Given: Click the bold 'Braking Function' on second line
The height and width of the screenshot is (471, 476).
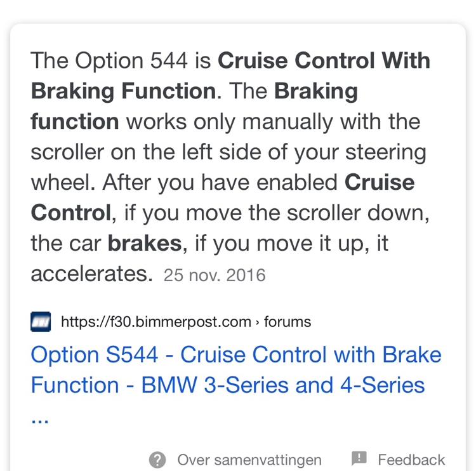Looking at the screenshot, I should (123, 91).
